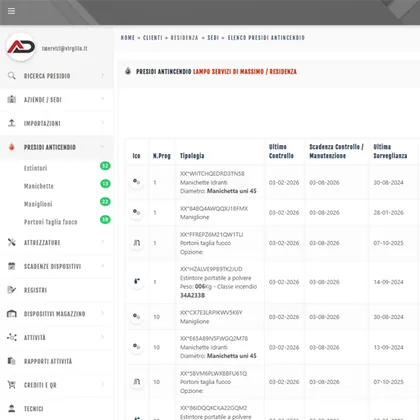
Task: Sort by Ultima Sorveglianza column header
Action: tap(390, 151)
